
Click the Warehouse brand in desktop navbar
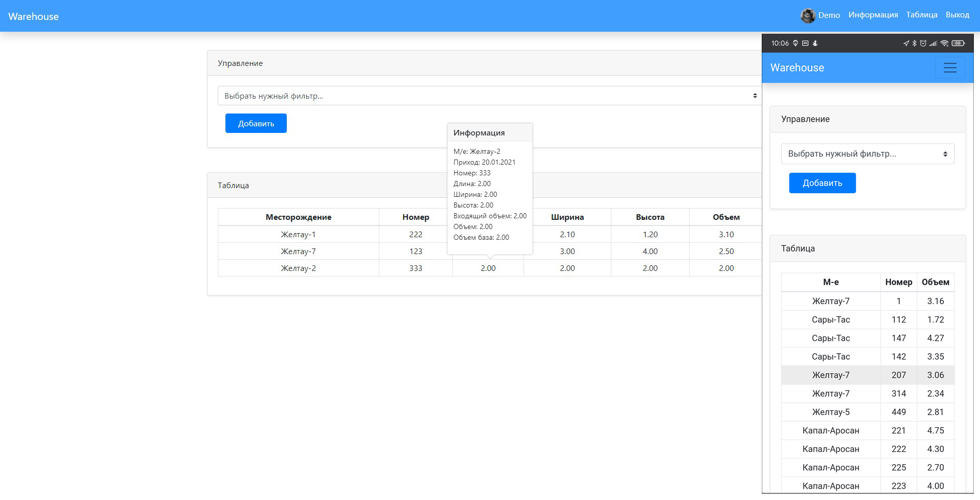tap(33, 16)
